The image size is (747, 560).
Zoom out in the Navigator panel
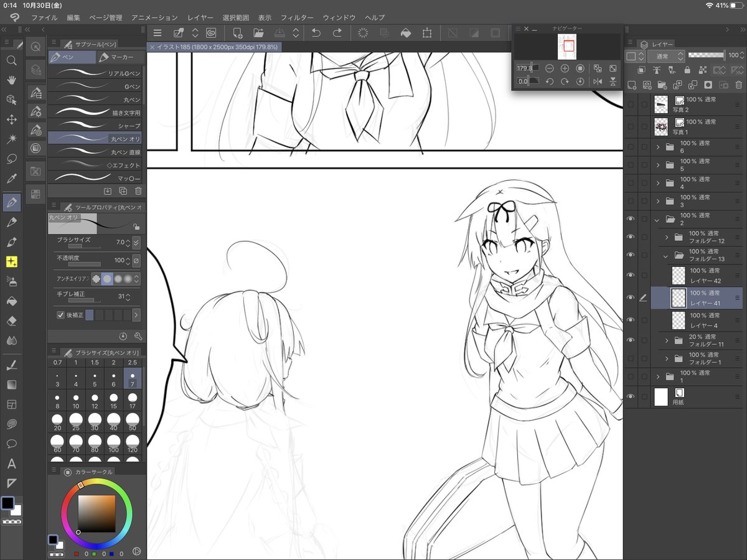(x=549, y=68)
